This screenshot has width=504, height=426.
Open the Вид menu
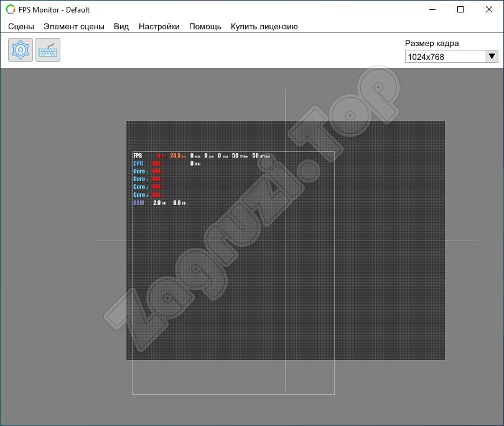coord(121,26)
